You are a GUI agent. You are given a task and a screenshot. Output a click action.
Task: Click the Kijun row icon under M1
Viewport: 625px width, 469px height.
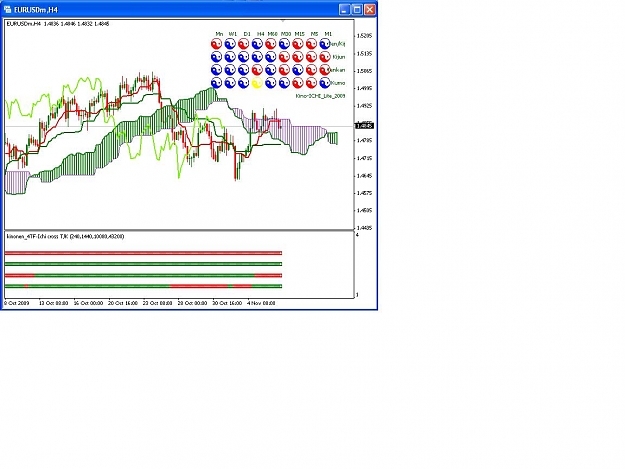tap(325, 57)
